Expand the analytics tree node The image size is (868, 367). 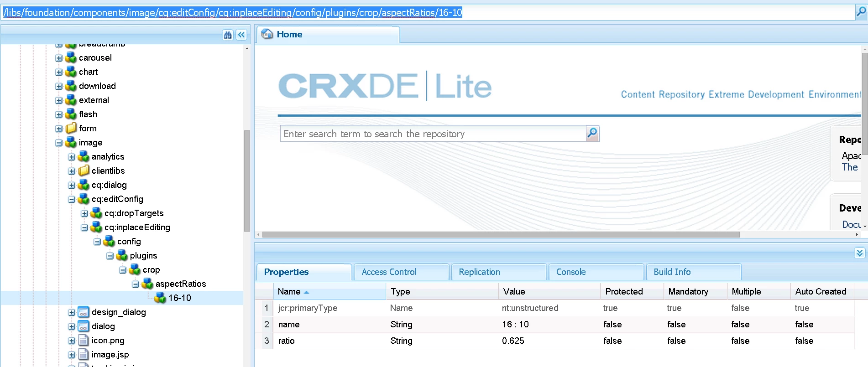pyautogui.click(x=72, y=157)
